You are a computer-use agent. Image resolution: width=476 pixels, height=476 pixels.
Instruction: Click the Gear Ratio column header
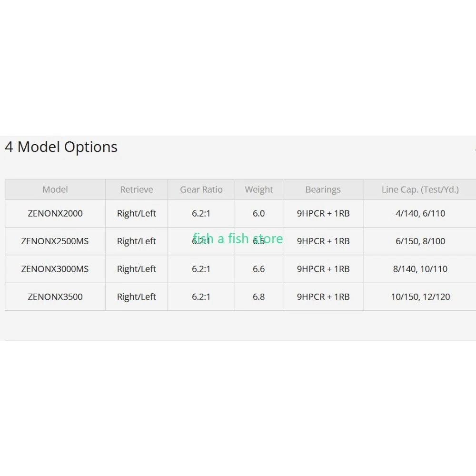[201, 189]
